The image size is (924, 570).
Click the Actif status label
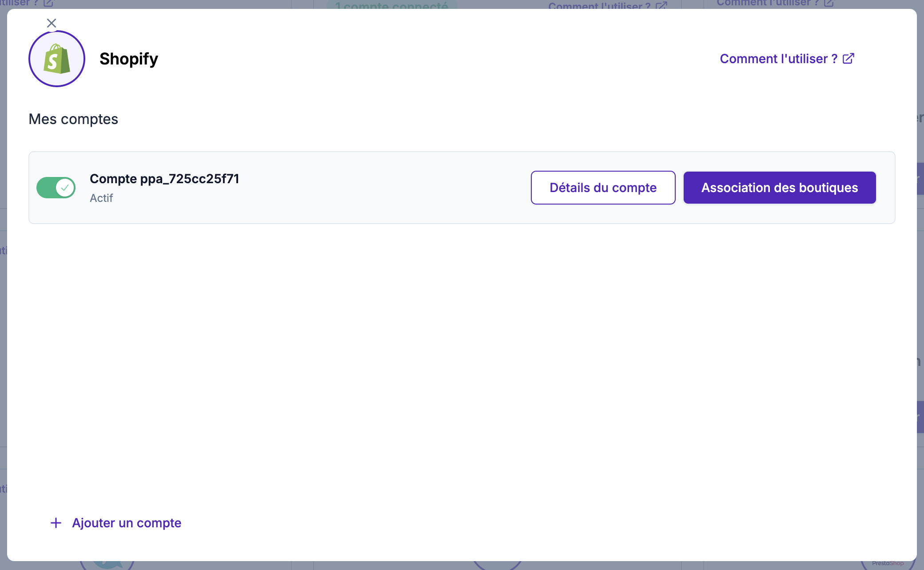point(101,198)
